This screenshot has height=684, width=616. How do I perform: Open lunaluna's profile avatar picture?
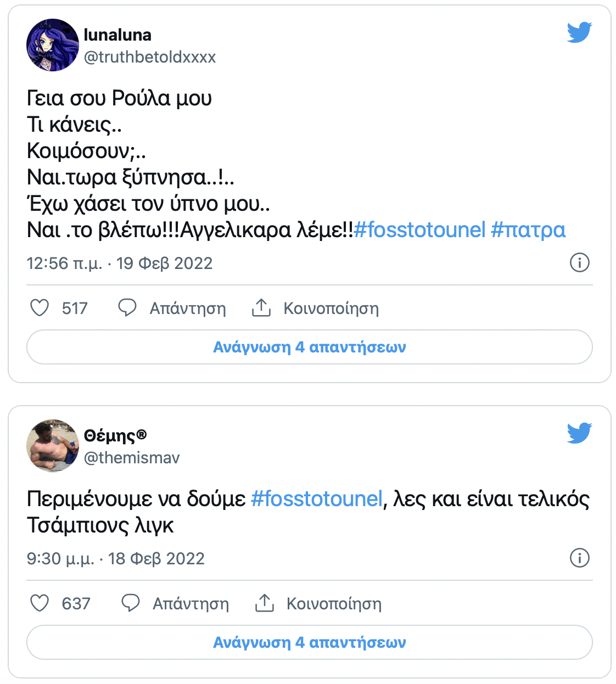point(52,44)
